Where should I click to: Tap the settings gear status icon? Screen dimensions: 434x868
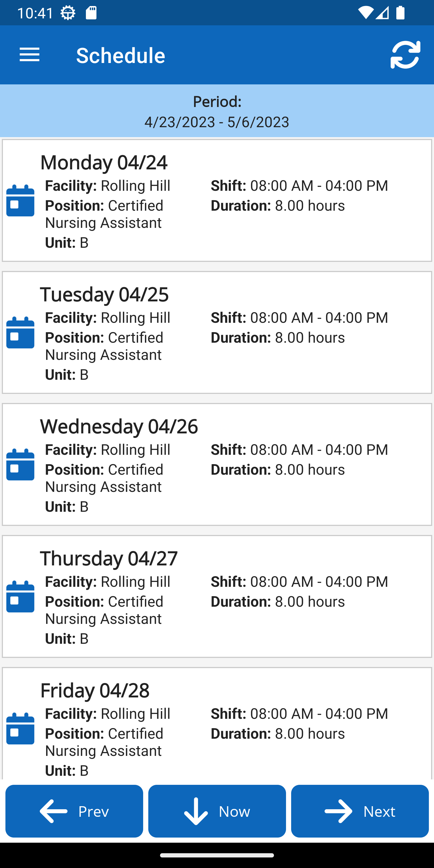point(68,14)
